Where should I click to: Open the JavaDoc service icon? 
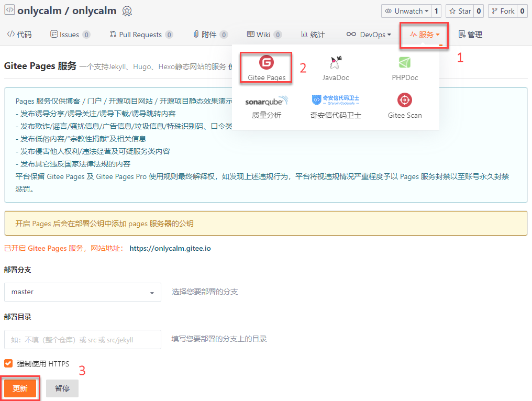click(x=336, y=63)
